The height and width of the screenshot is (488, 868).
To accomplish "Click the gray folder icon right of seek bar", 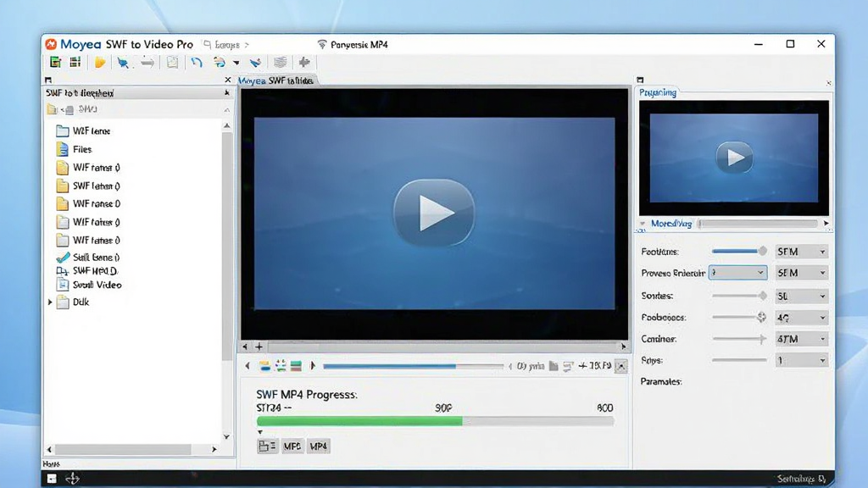I will click(x=554, y=366).
